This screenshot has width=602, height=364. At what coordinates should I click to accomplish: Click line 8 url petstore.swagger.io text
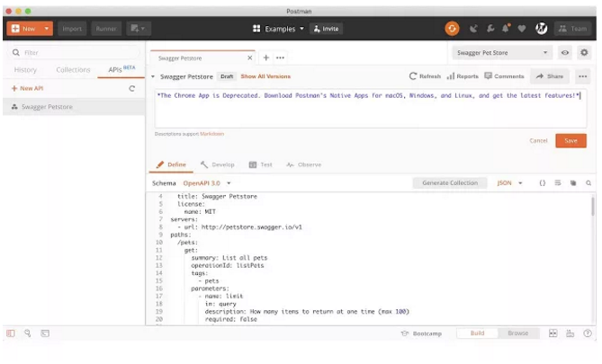[x=251, y=227]
